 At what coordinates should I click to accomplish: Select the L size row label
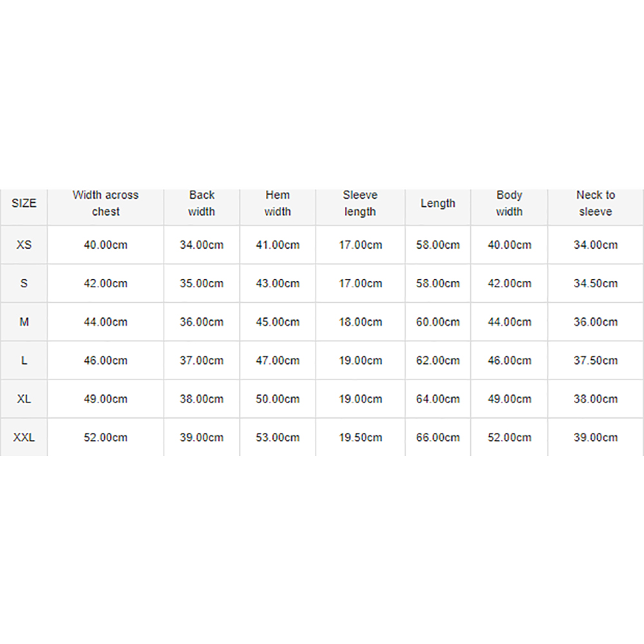point(24,361)
